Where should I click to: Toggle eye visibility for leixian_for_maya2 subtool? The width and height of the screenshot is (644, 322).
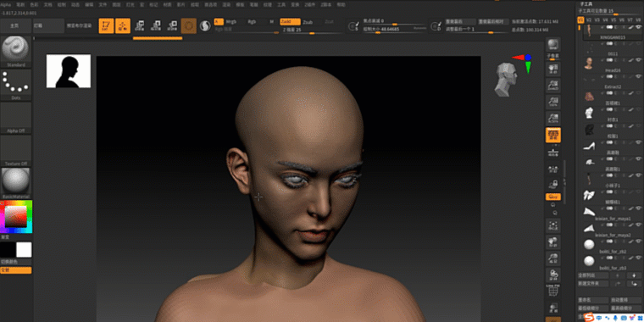pos(638,225)
